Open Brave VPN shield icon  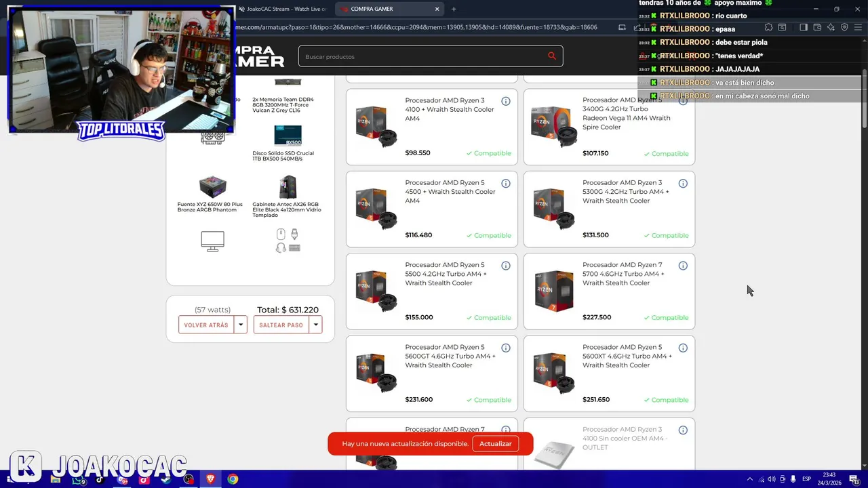click(844, 27)
